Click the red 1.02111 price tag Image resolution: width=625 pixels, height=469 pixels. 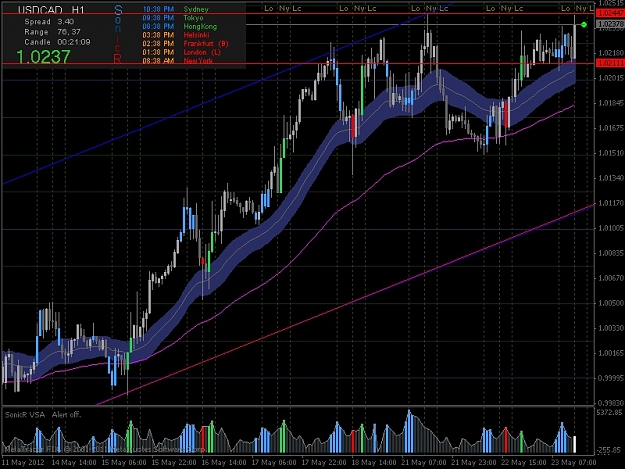point(610,63)
